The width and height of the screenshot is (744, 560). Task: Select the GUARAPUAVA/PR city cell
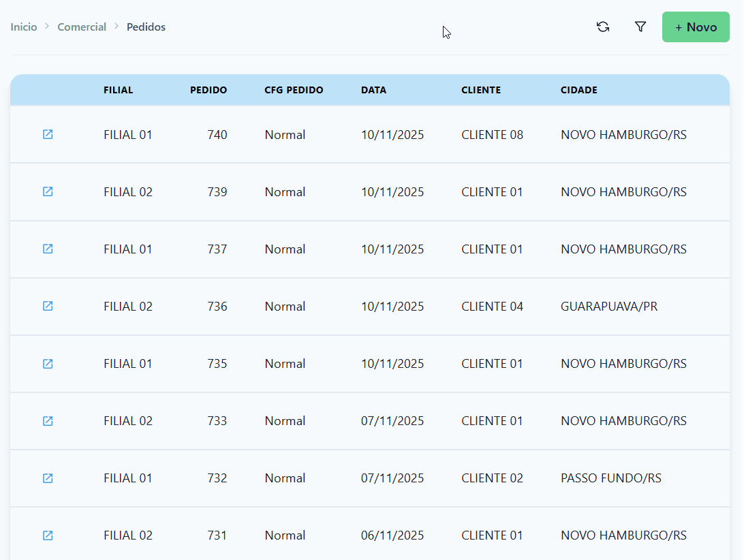click(x=609, y=307)
